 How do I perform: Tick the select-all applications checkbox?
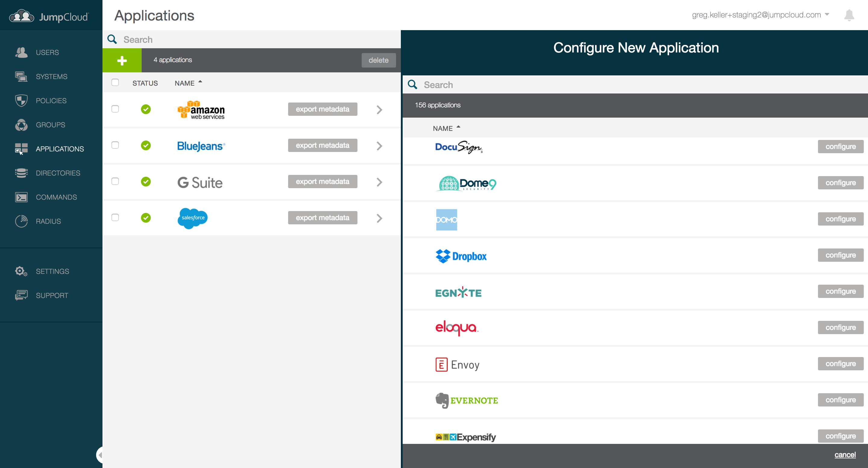point(115,83)
